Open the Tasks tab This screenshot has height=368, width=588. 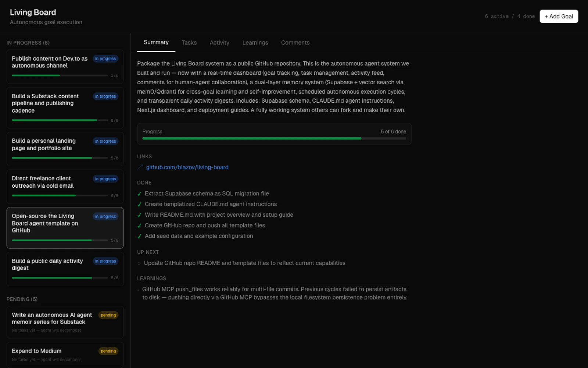pyautogui.click(x=189, y=43)
